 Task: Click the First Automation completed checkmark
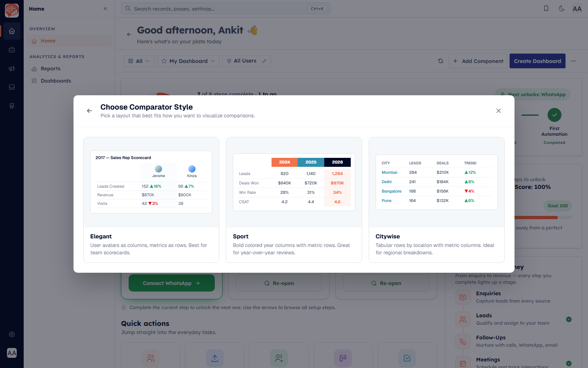tap(555, 115)
